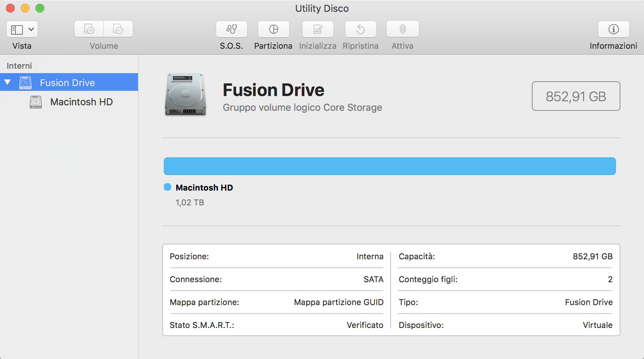The image size is (644, 359).
Task: Click the Macintosh HD blue legend dot
Action: click(x=167, y=187)
